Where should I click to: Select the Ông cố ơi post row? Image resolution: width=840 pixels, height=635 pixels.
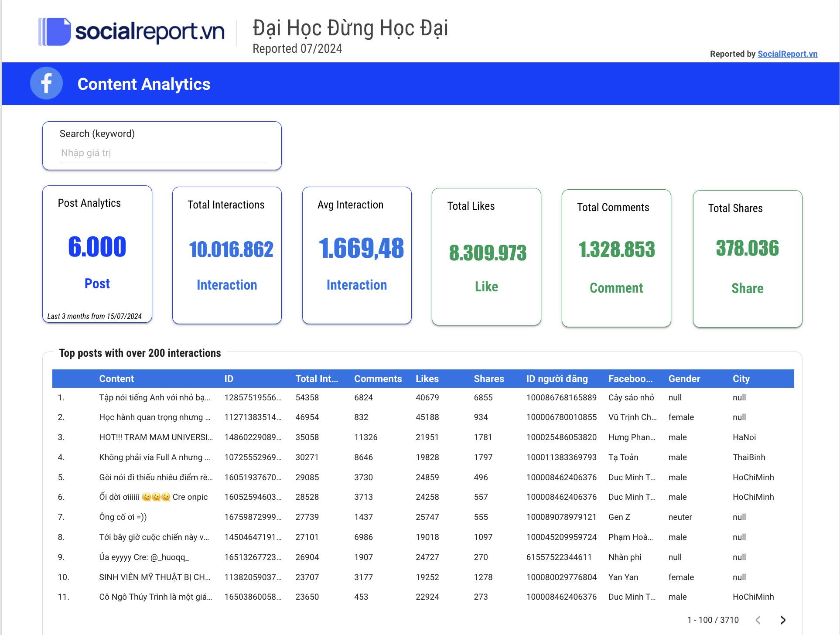(x=123, y=517)
